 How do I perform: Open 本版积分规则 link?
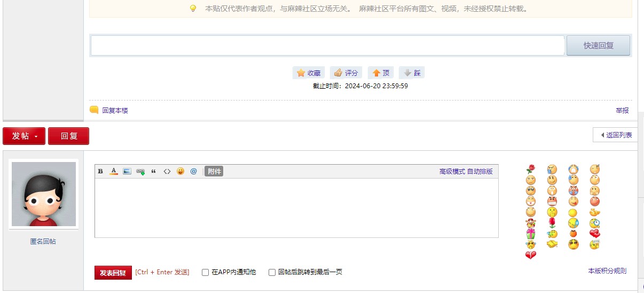click(x=607, y=271)
